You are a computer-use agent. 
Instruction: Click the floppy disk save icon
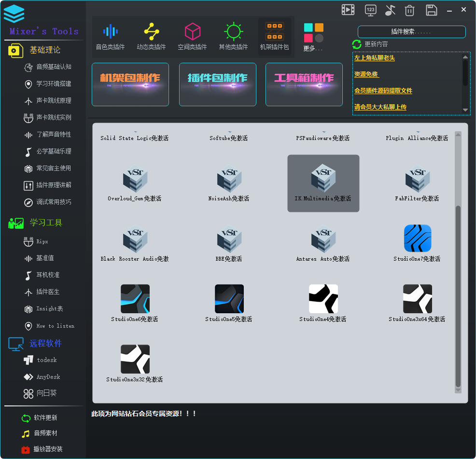click(432, 10)
